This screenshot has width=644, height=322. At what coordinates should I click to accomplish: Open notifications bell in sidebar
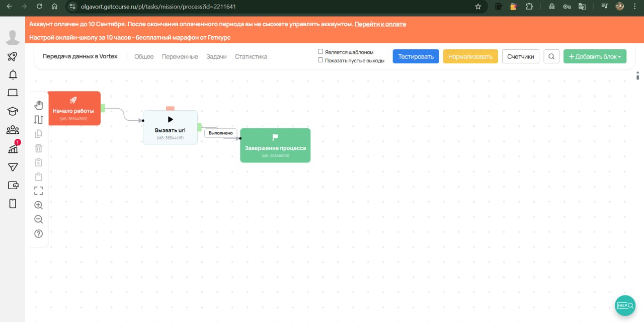pos(13,75)
